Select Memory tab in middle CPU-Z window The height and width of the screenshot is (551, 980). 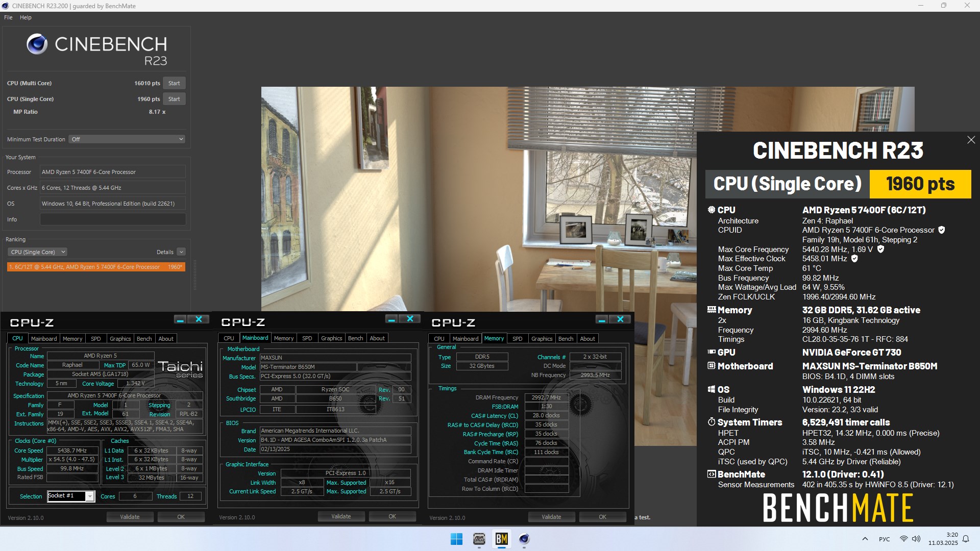[283, 338]
